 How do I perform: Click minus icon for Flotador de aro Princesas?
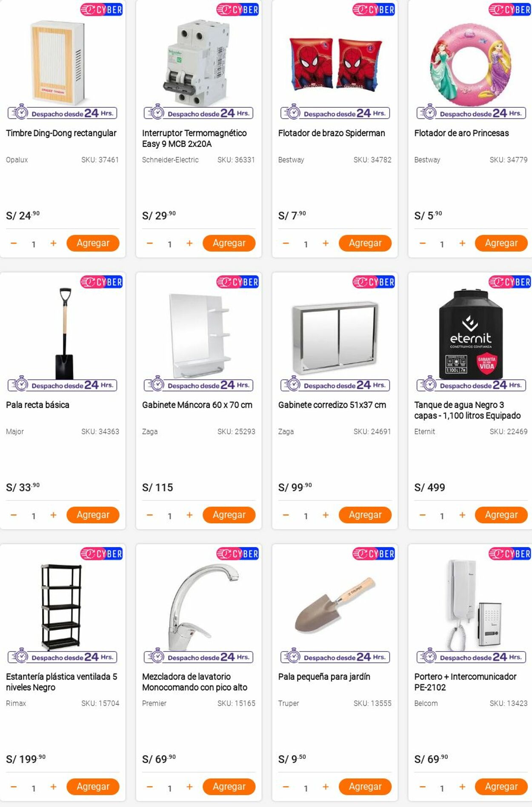pos(422,243)
